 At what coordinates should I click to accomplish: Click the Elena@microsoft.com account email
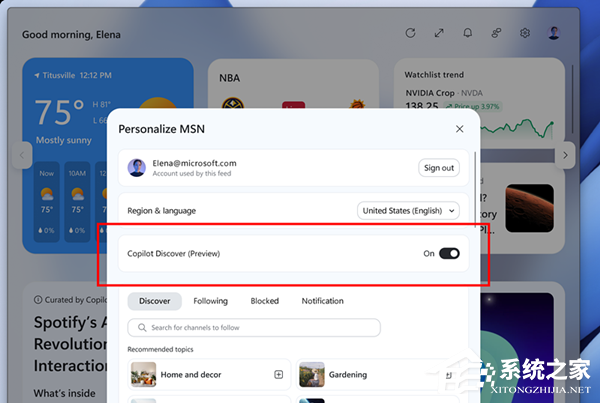(194, 163)
